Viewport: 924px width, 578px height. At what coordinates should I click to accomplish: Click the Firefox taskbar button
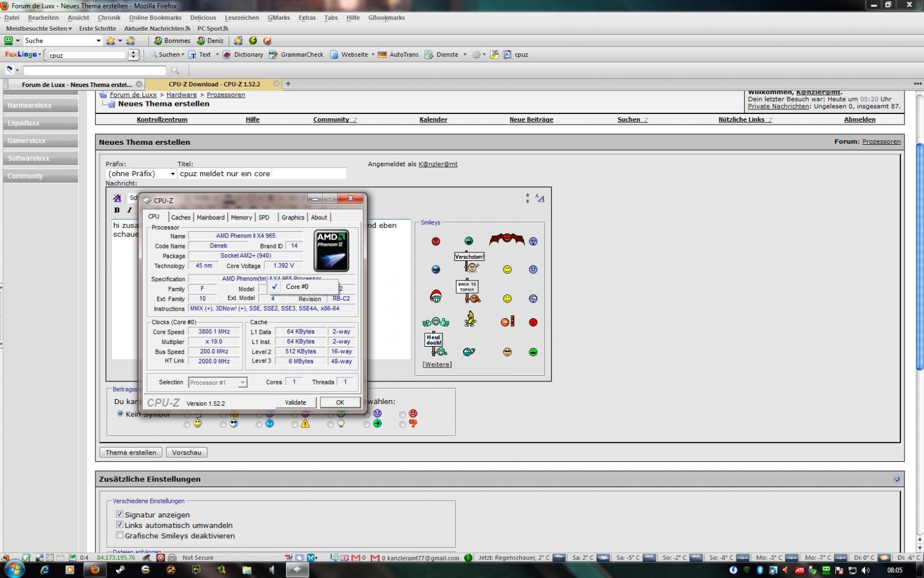tap(95, 570)
